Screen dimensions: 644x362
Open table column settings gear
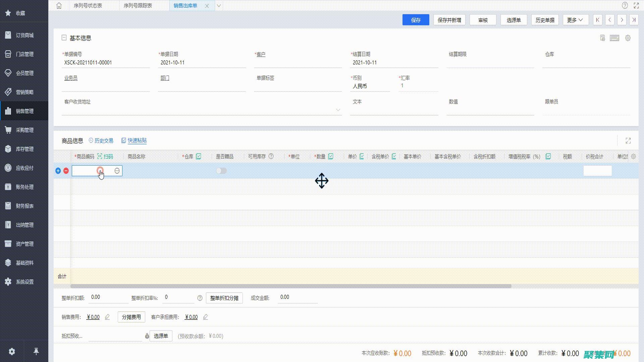633,157
